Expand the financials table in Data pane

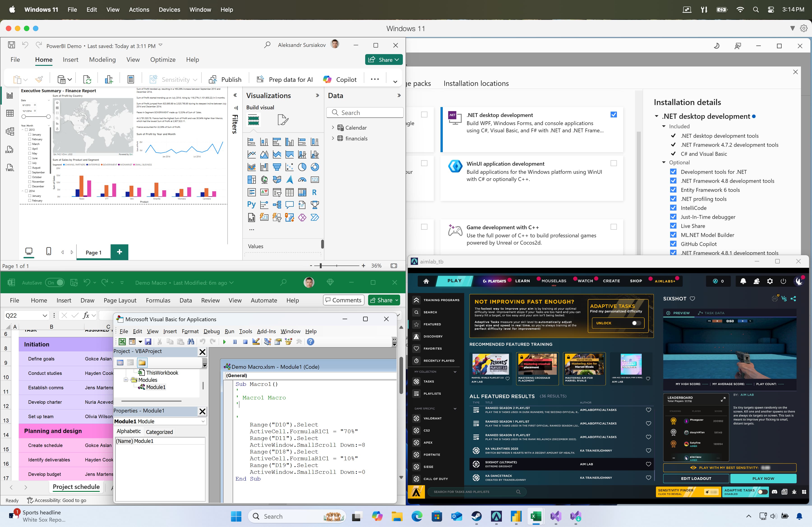pos(333,138)
